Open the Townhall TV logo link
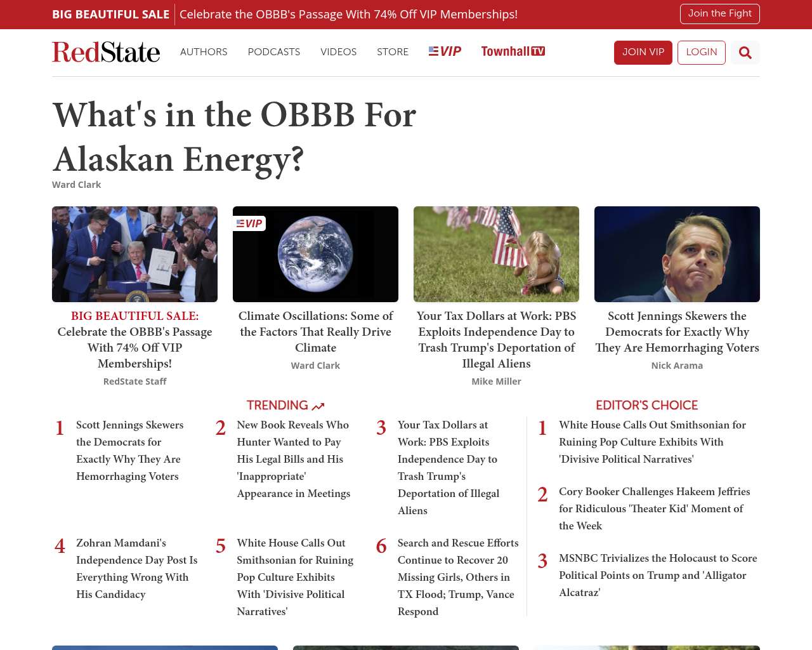This screenshot has width=812, height=650. 513,51
